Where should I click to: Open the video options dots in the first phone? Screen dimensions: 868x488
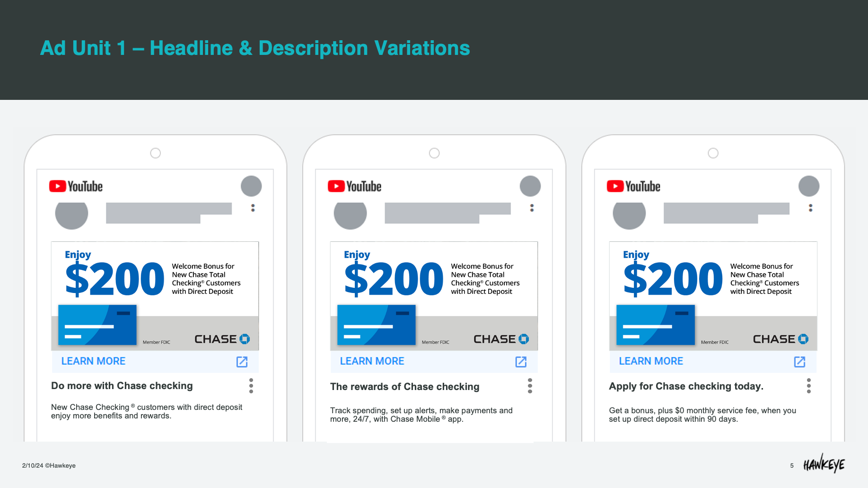point(253,208)
